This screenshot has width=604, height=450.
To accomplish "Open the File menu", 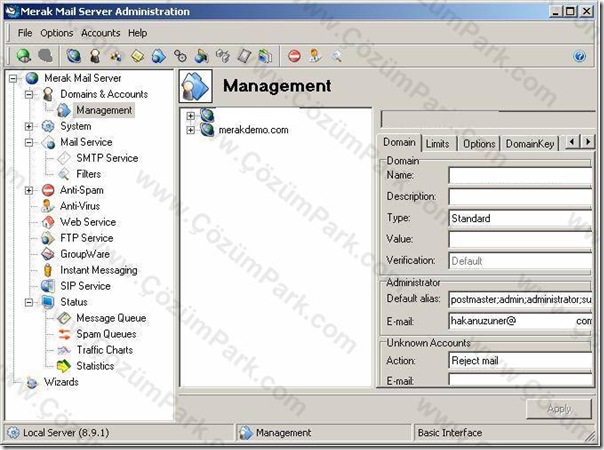I will (x=25, y=33).
